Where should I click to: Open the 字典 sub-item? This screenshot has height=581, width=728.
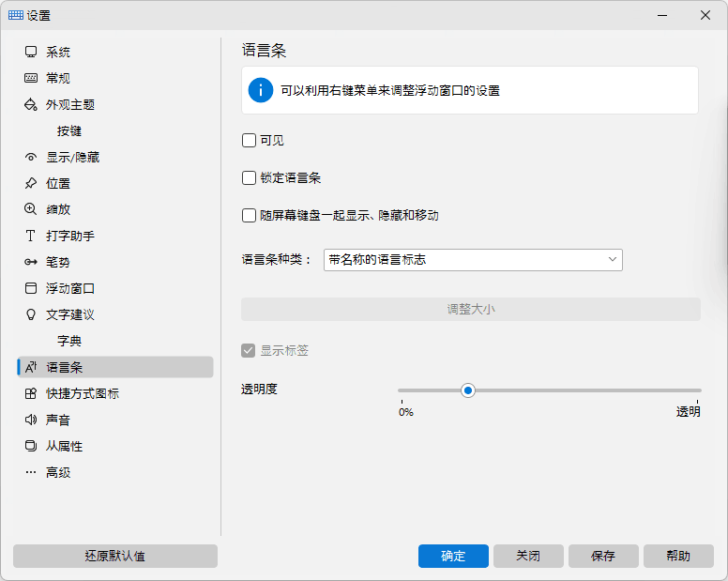coord(115,341)
